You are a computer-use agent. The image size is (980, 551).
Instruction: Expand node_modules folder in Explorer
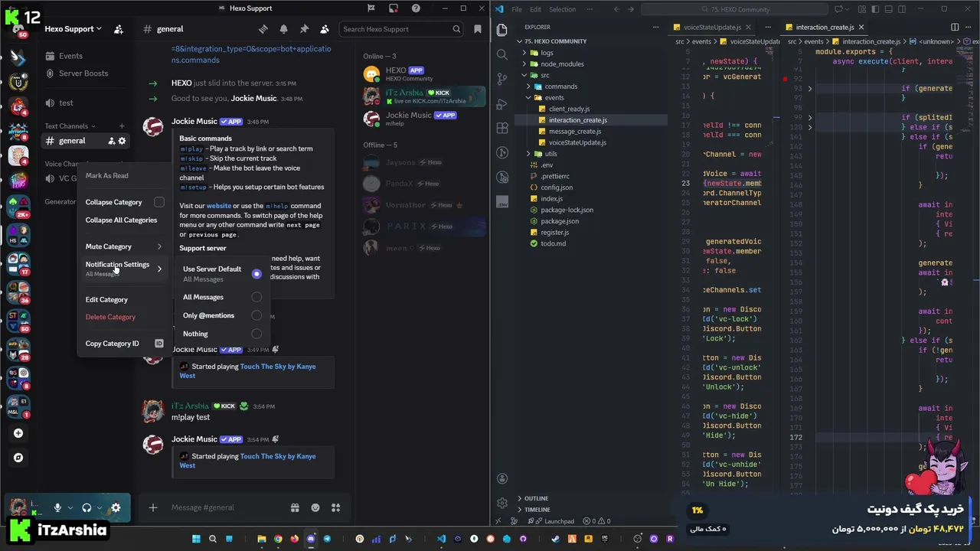[x=524, y=64]
